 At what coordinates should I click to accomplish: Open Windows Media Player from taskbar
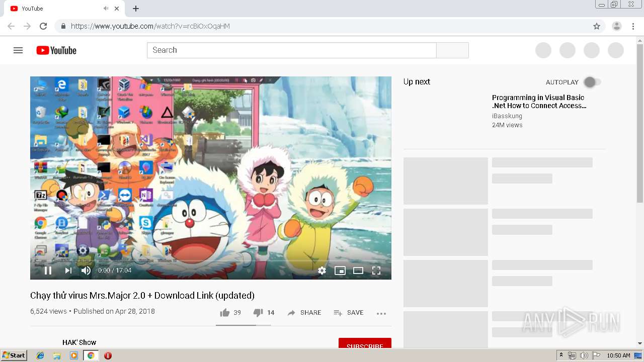click(74, 355)
